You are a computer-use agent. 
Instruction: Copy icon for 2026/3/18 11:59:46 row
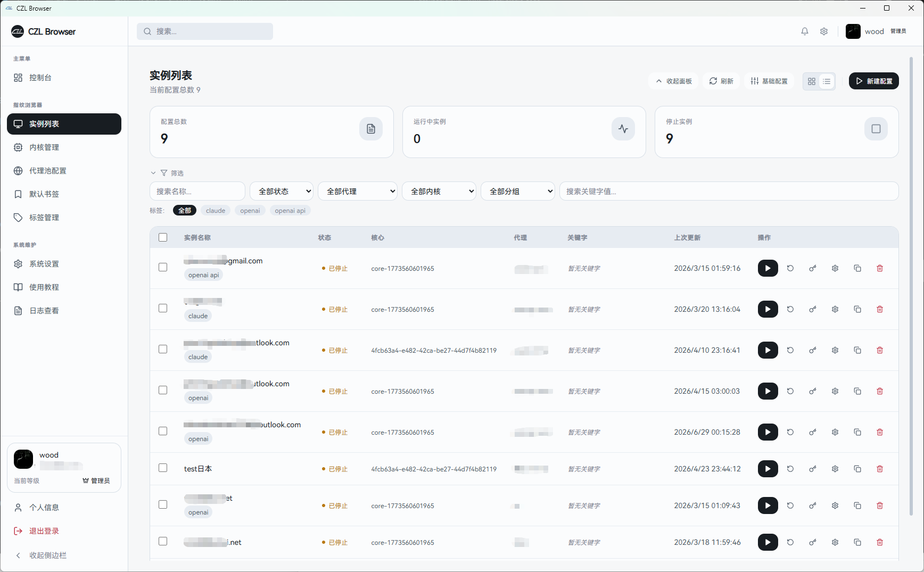(857, 542)
